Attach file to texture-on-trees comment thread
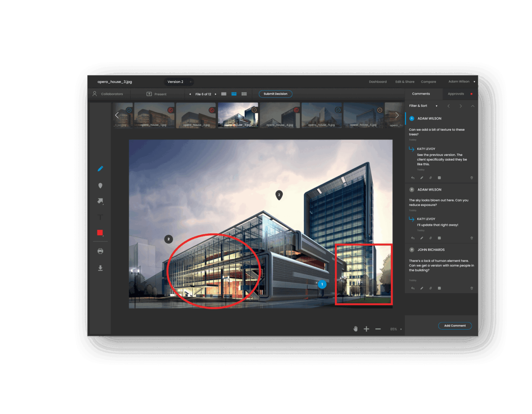This screenshot has width=532, height=414. click(431, 178)
